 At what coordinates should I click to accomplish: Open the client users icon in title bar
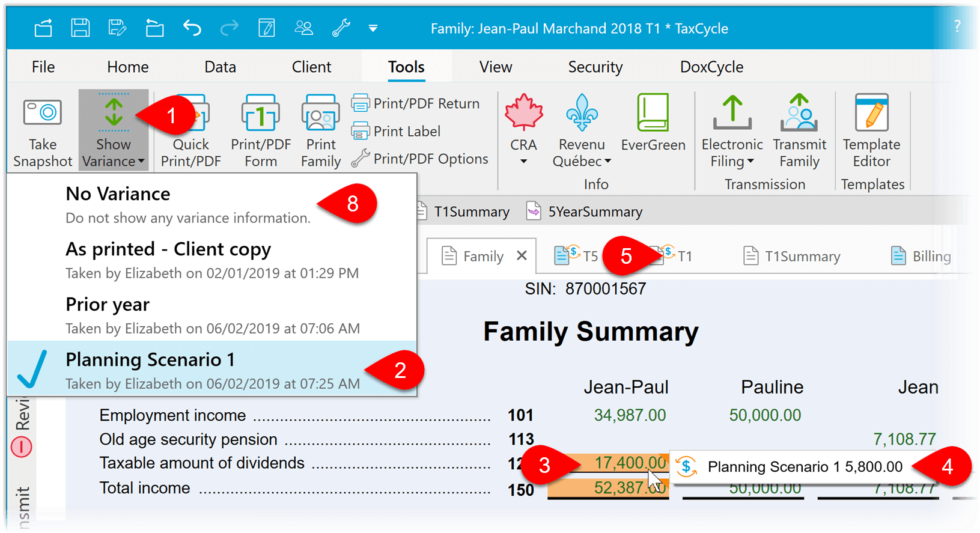[303, 28]
